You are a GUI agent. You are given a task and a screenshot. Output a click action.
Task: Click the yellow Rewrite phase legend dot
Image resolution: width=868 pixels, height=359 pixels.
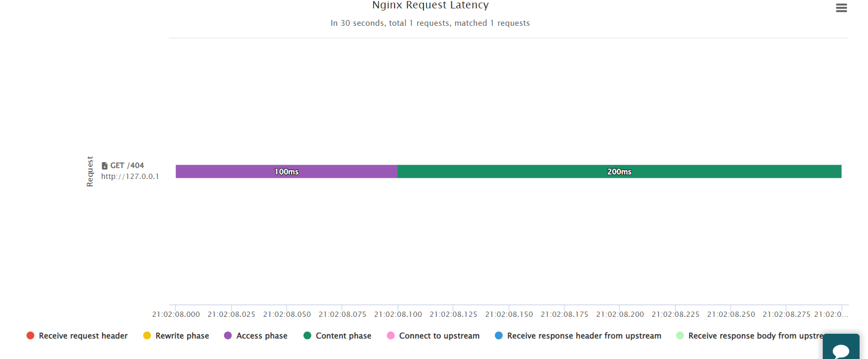pyautogui.click(x=147, y=336)
